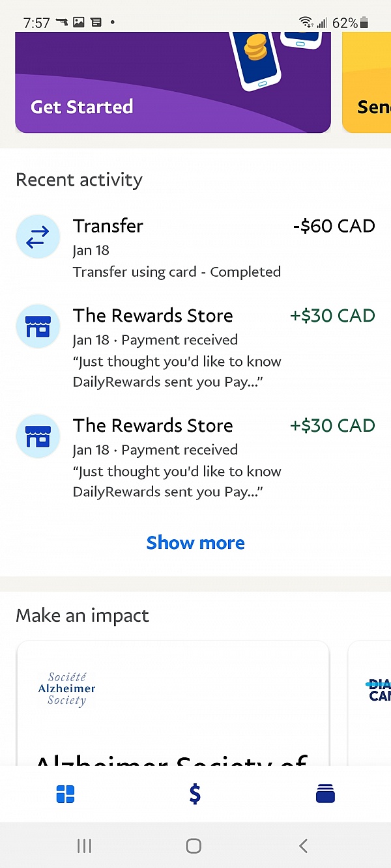Open the Alzheimer Society donation card

pyautogui.click(x=172, y=710)
